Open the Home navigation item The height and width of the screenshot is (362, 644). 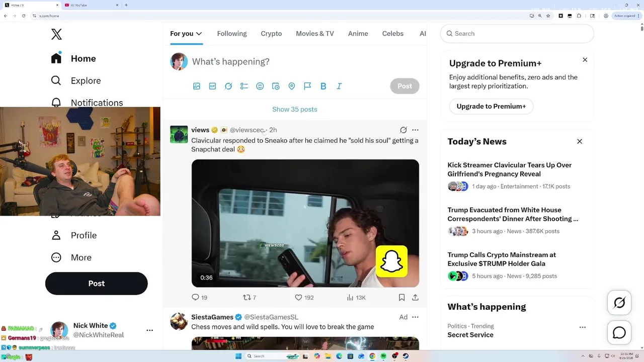pyautogui.click(x=73, y=58)
